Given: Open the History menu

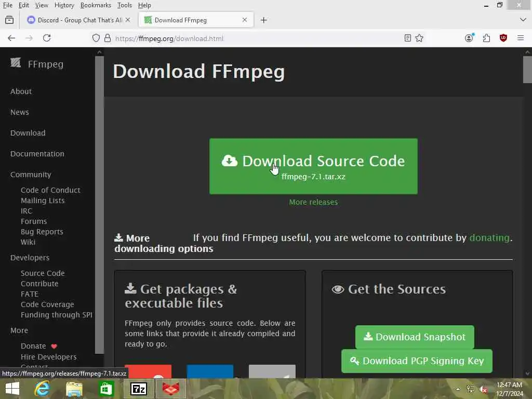Looking at the screenshot, I should click(64, 5).
